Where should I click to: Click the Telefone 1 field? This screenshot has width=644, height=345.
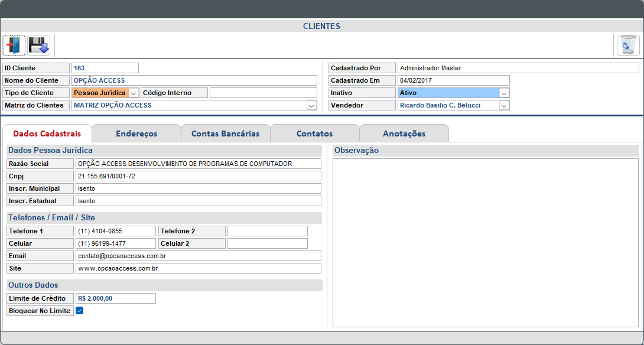116,231
